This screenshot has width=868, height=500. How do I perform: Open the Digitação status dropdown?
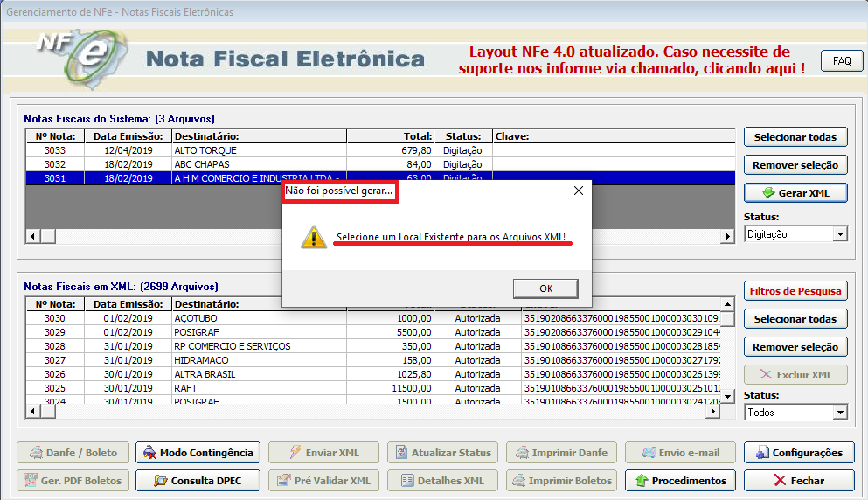pos(840,234)
